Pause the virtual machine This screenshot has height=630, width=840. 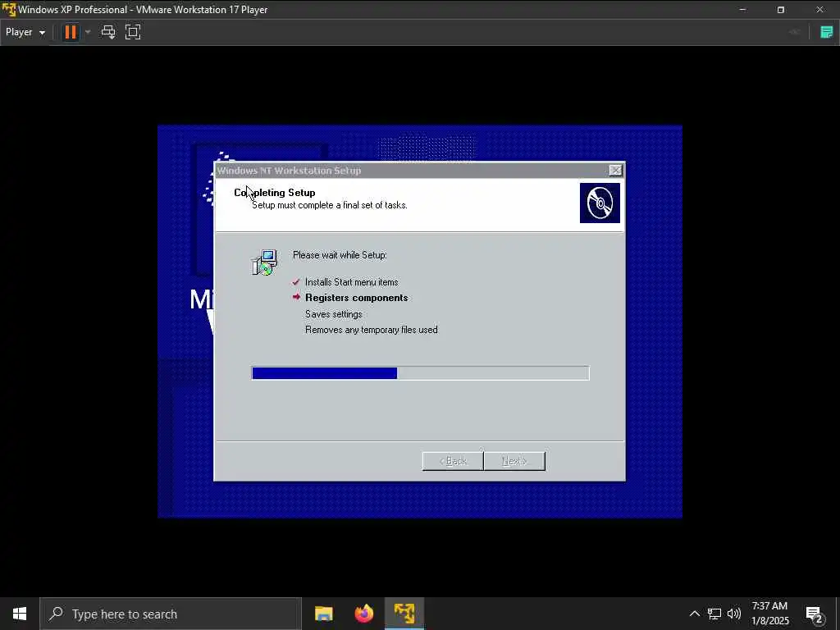[x=71, y=32]
